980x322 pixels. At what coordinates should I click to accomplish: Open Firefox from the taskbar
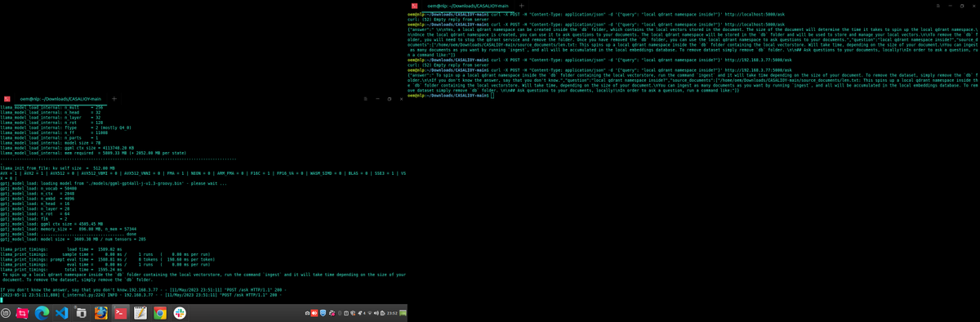(x=100, y=313)
